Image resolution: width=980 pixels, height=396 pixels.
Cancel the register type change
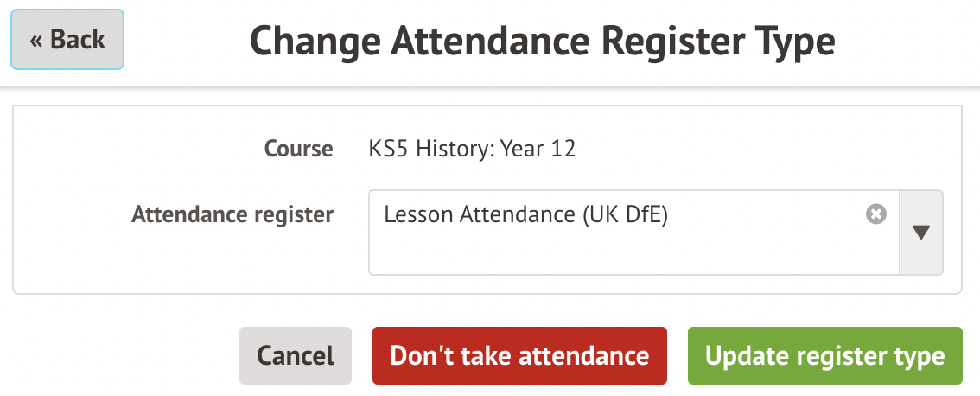click(x=296, y=355)
